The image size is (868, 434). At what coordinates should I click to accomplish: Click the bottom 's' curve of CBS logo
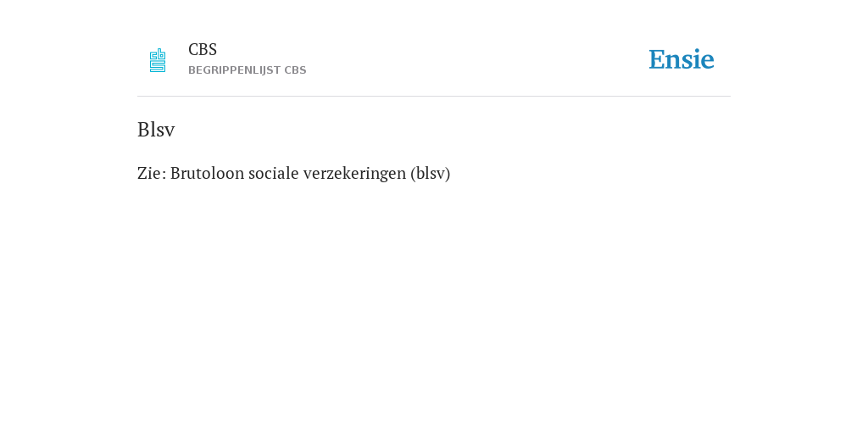[158, 66]
